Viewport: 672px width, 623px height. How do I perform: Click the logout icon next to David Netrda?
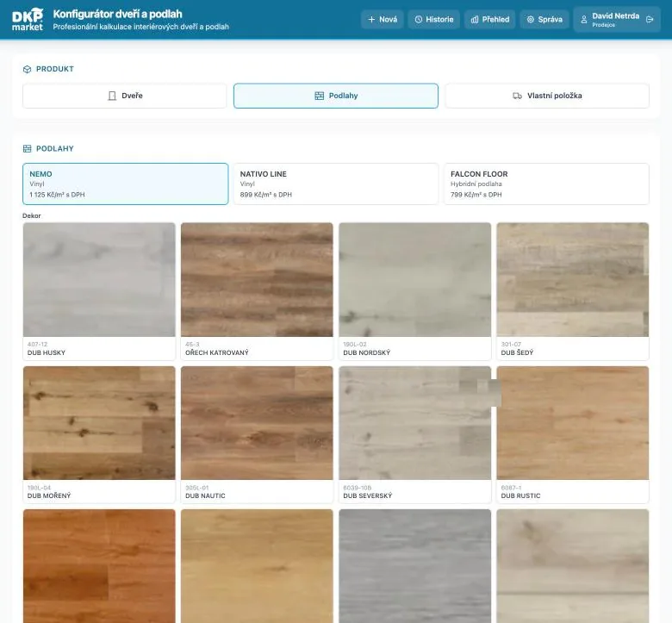pyautogui.click(x=650, y=19)
